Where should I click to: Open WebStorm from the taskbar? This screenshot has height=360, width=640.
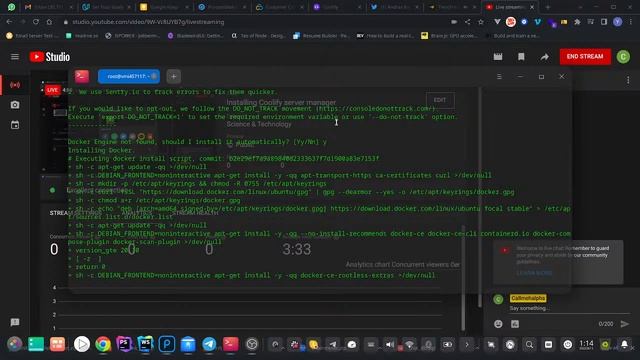point(145,344)
